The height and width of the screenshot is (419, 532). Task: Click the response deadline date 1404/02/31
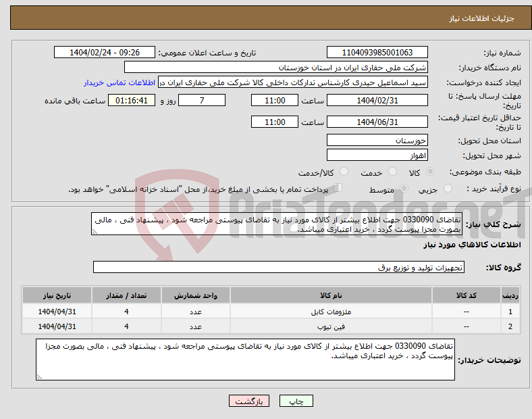click(377, 101)
